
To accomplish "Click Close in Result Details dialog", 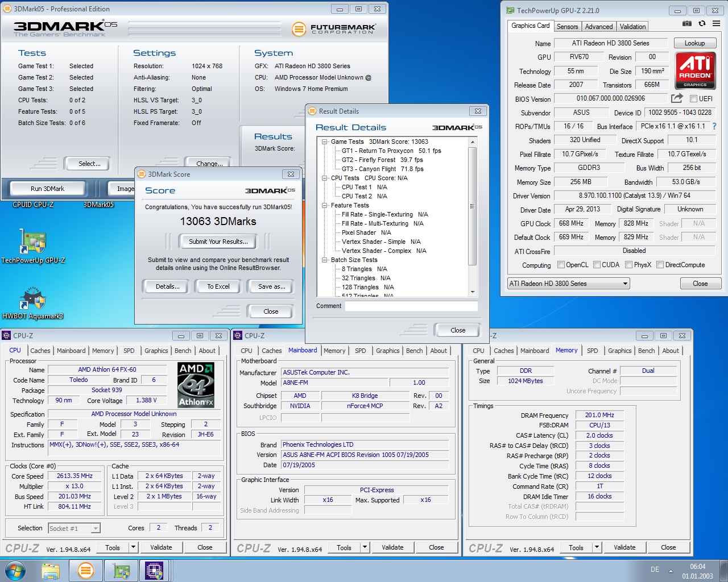I will pos(457,330).
